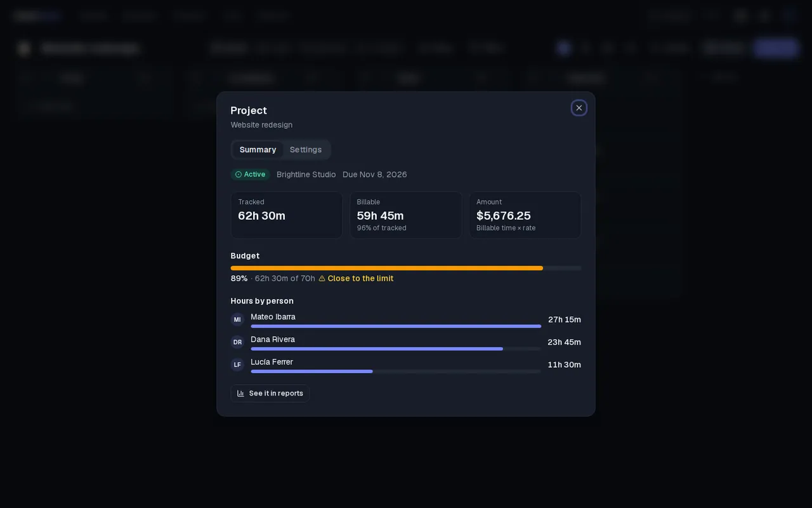Open See it in reports
Viewport: 812px width, 508px height.
coord(270,394)
